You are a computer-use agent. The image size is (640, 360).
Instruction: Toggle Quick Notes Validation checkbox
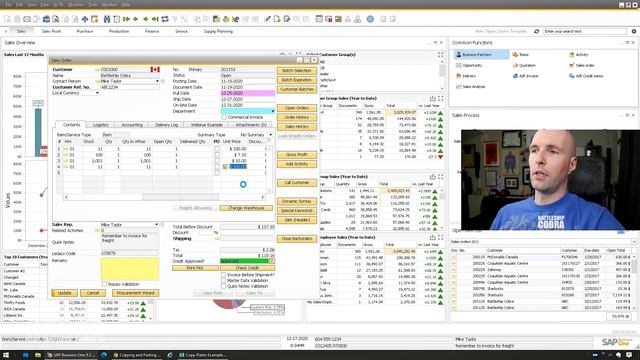[223, 286]
